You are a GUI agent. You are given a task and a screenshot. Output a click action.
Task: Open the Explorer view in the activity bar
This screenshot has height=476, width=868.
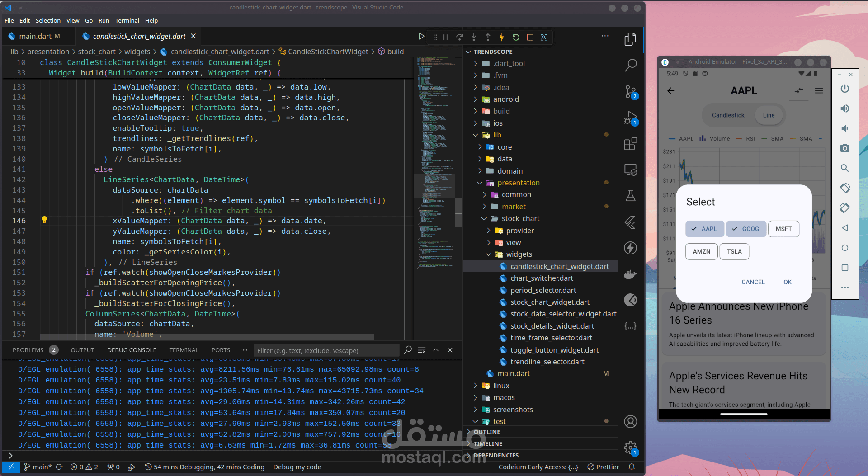[x=630, y=39]
